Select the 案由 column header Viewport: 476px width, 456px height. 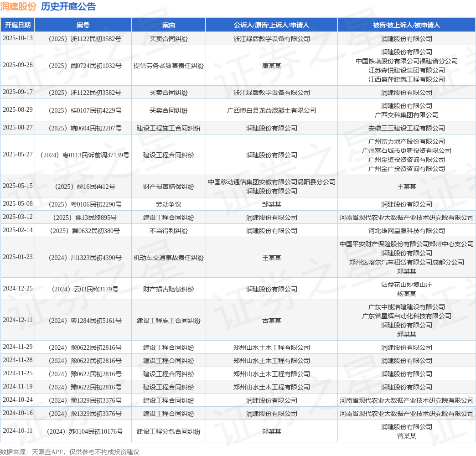[x=169, y=25]
